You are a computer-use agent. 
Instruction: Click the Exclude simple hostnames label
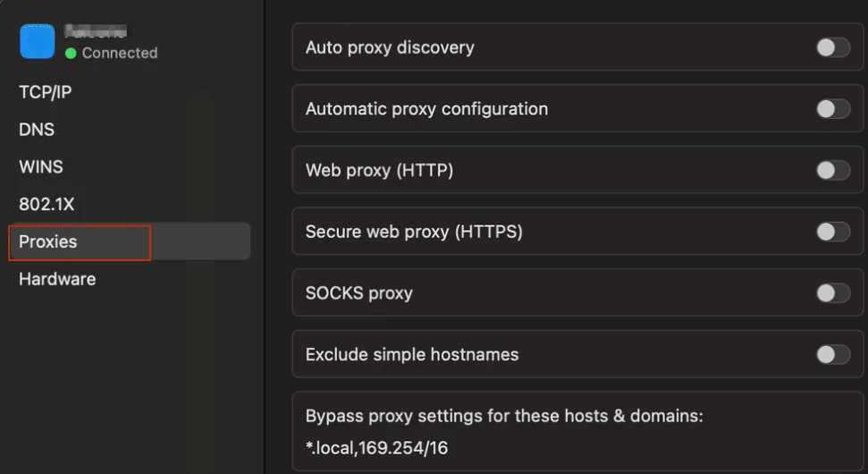coord(412,354)
